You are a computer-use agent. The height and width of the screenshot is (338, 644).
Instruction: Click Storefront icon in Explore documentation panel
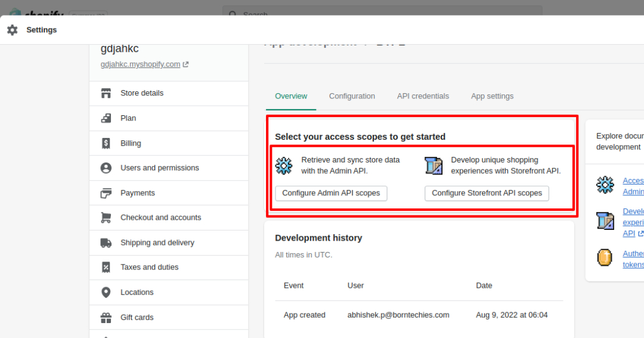(x=605, y=221)
